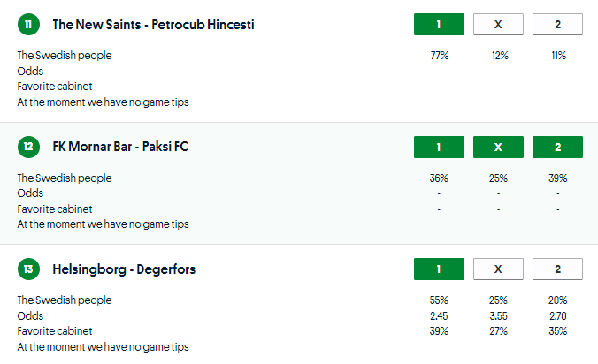Deselect 1 for Helsingborg - Degerfors
The height and width of the screenshot is (364, 598).
pyautogui.click(x=439, y=269)
